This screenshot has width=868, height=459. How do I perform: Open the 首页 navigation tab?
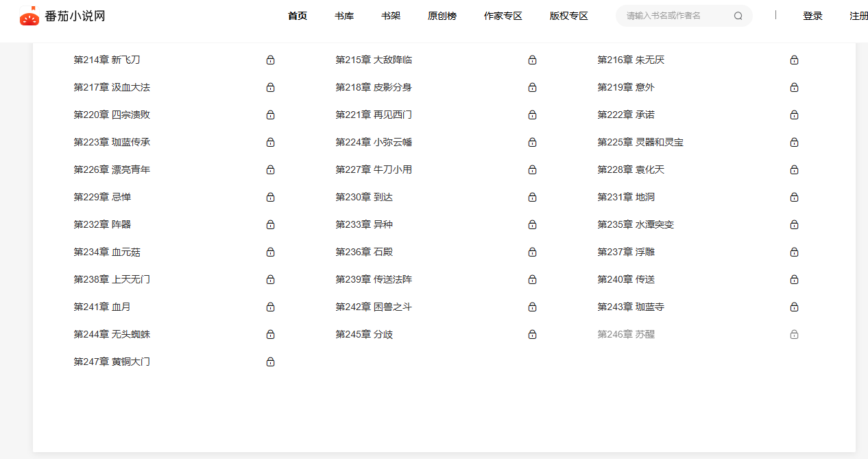[298, 16]
